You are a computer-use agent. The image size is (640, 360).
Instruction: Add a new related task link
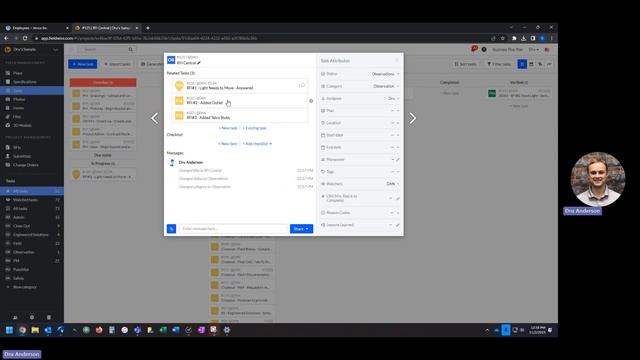tap(228, 128)
